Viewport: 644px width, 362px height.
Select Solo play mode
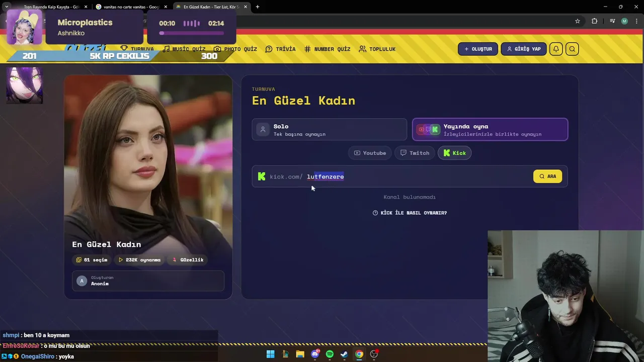330,130
